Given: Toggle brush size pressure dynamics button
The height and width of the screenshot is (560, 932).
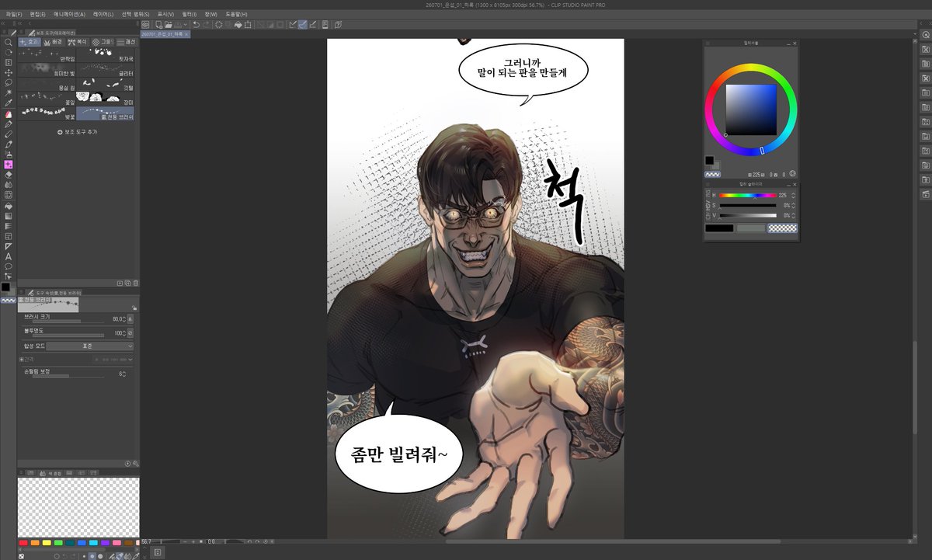Looking at the screenshot, I should click(130, 319).
